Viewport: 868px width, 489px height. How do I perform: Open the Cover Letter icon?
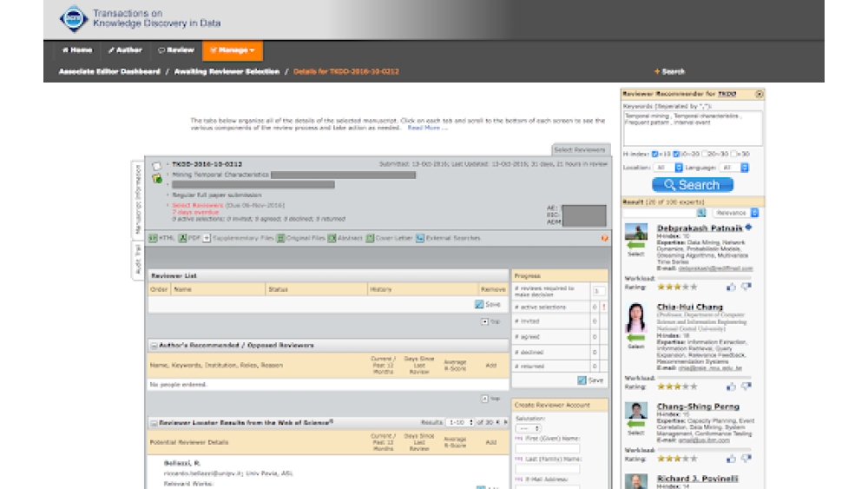tap(370, 238)
